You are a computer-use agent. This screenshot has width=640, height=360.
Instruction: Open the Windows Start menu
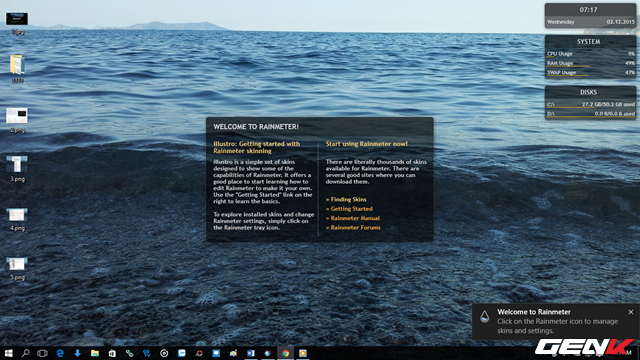click(x=8, y=353)
